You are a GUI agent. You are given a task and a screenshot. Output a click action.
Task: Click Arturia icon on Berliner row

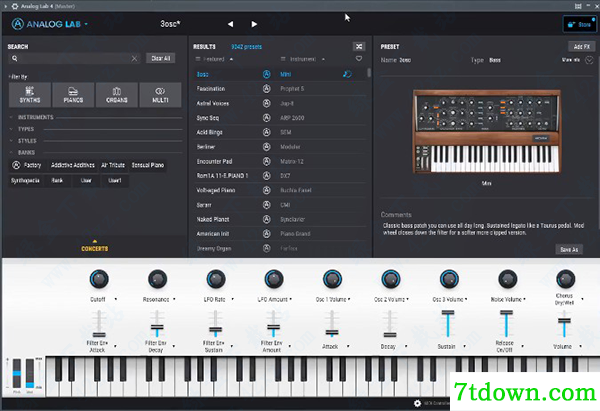(x=267, y=147)
